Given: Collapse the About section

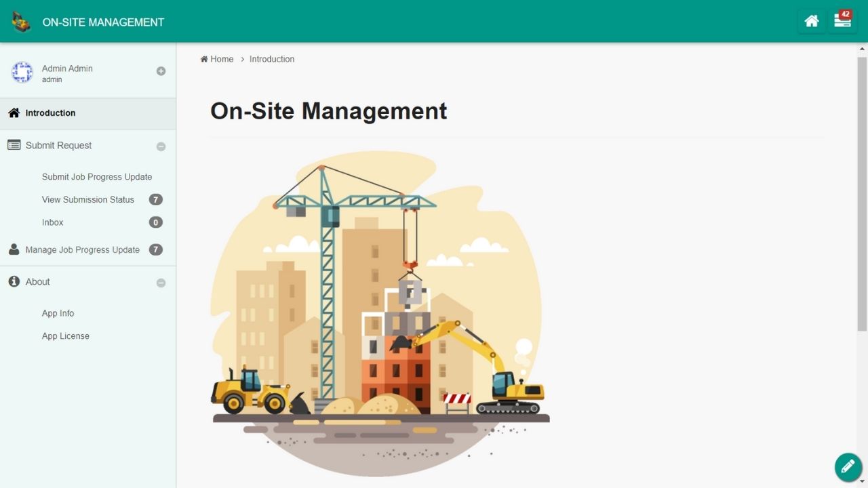Looking at the screenshot, I should point(161,283).
